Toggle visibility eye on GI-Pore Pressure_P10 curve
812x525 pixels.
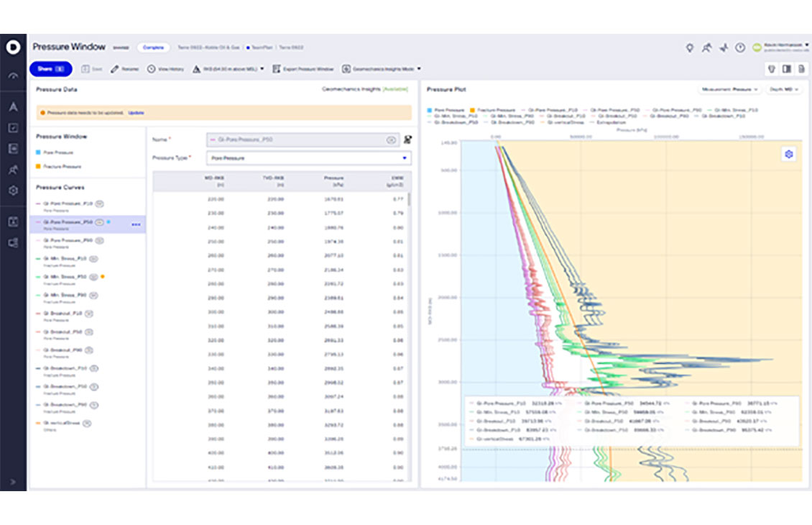point(99,204)
